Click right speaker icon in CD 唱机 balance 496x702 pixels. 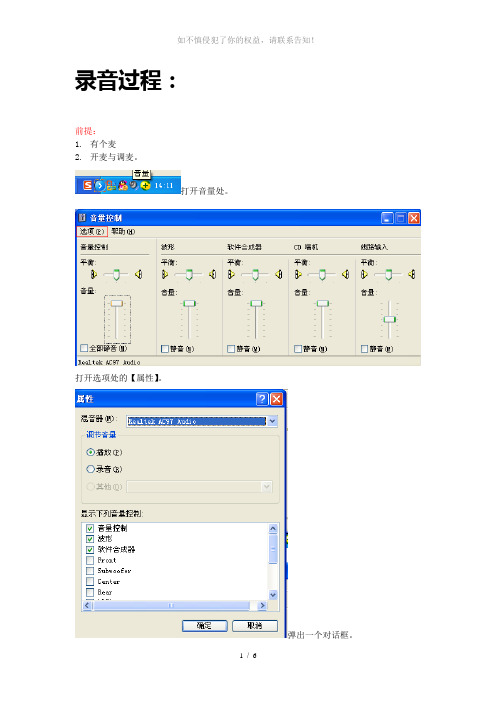point(346,274)
